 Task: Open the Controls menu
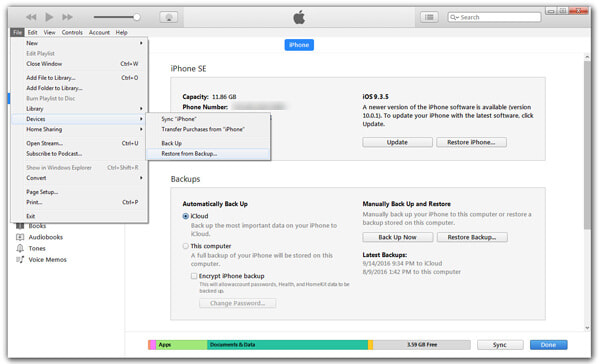pyautogui.click(x=72, y=33)
